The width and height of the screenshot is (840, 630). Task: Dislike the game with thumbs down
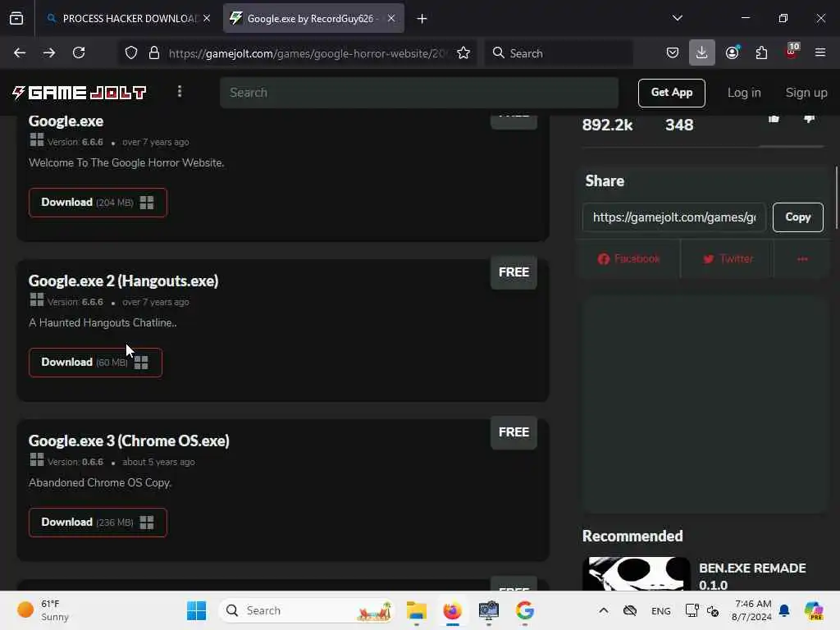tap(809, 120)
